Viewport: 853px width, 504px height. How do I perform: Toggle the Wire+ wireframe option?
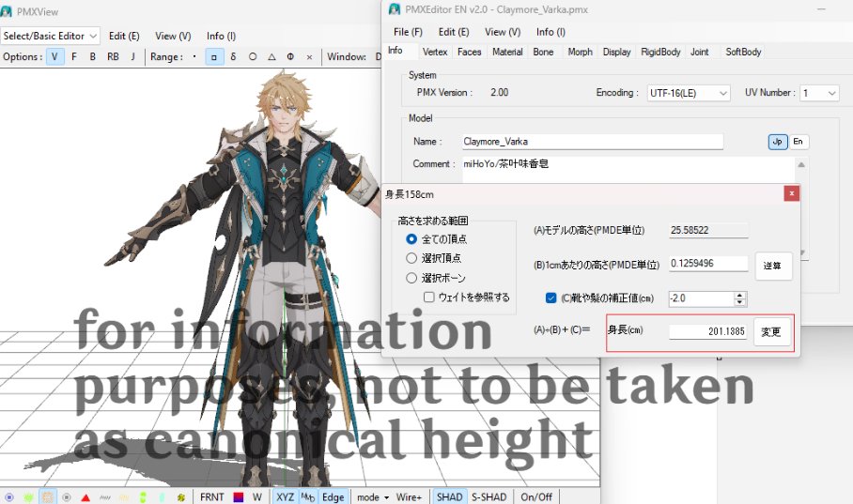coord(409,496)
